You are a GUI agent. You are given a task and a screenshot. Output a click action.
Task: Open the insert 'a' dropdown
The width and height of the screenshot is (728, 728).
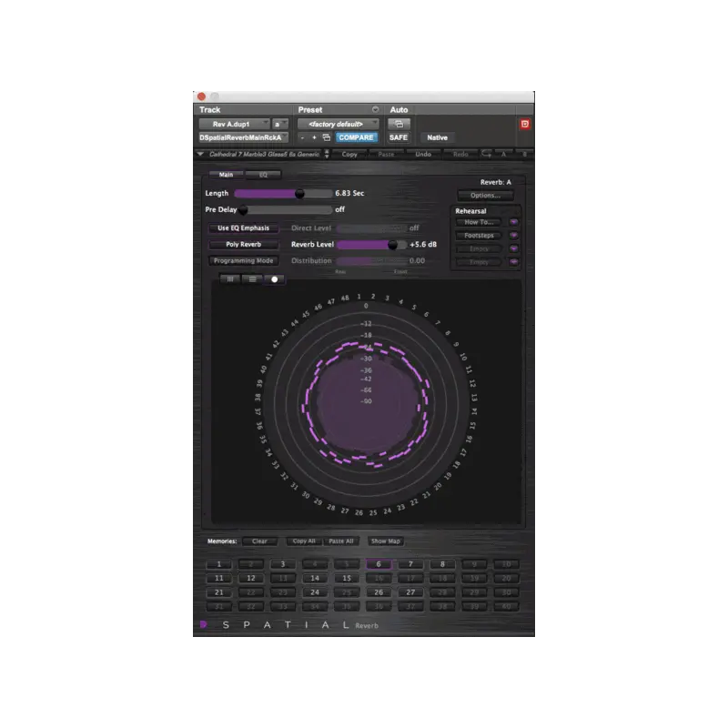pos(280,124)
